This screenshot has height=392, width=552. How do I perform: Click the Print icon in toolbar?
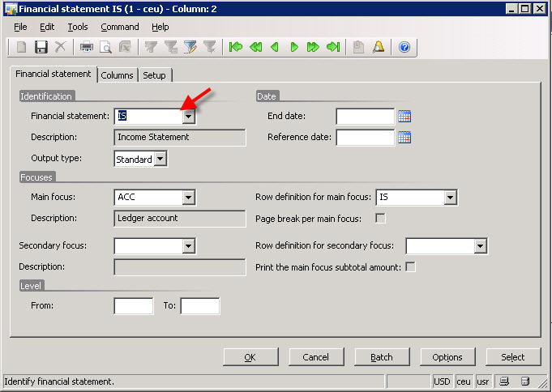pos(86,47)
